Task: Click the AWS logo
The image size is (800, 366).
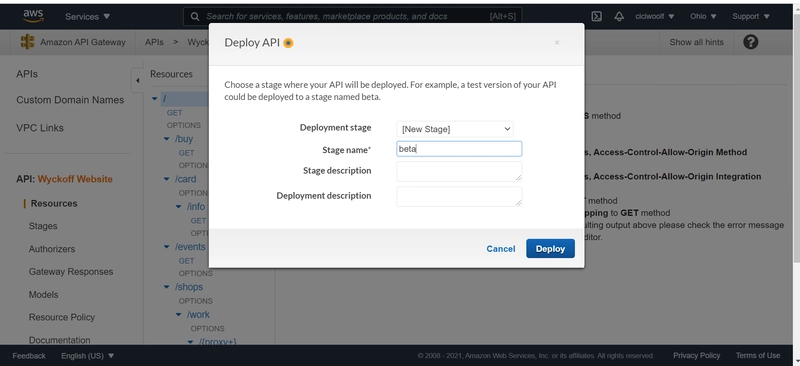Action: tap(33, 16)
